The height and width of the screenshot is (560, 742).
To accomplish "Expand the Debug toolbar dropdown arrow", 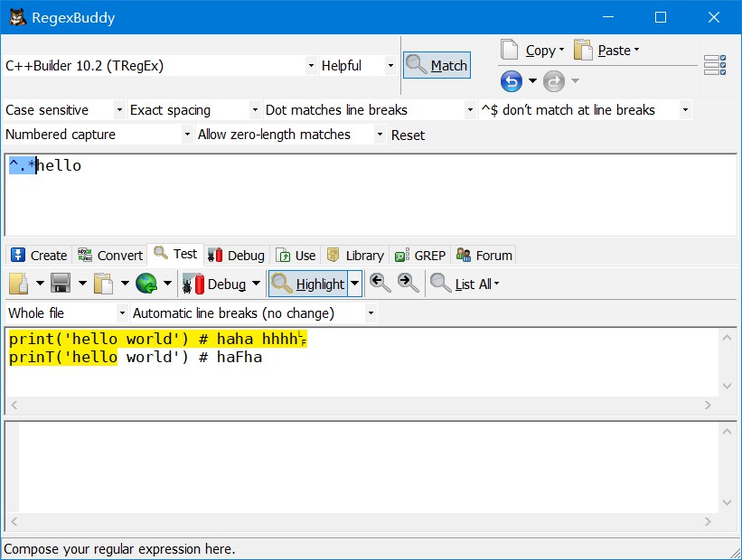I will coord(256,284).
